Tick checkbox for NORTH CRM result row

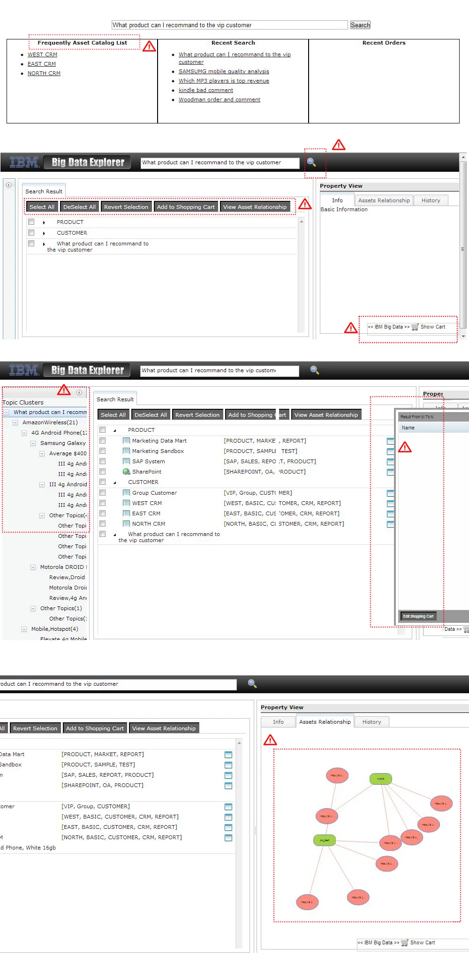102,524
